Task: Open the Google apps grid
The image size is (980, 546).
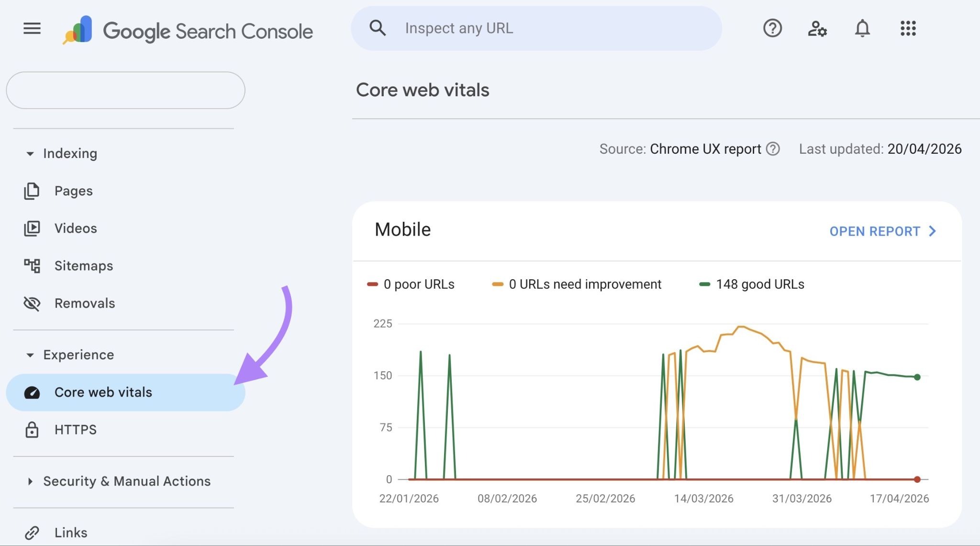Action: [908, 29]
